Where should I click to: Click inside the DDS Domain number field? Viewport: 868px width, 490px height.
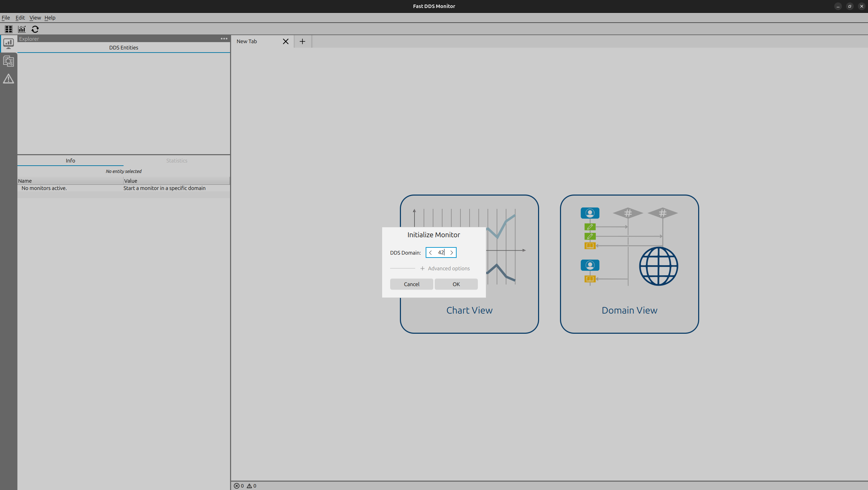[441, 252]
